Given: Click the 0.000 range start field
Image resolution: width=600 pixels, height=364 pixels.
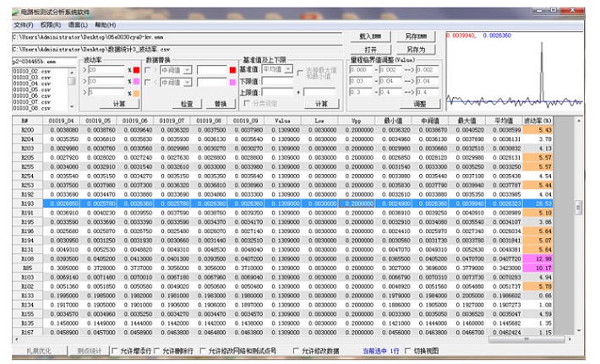Looking at the screenshot, I should (360, 69).
